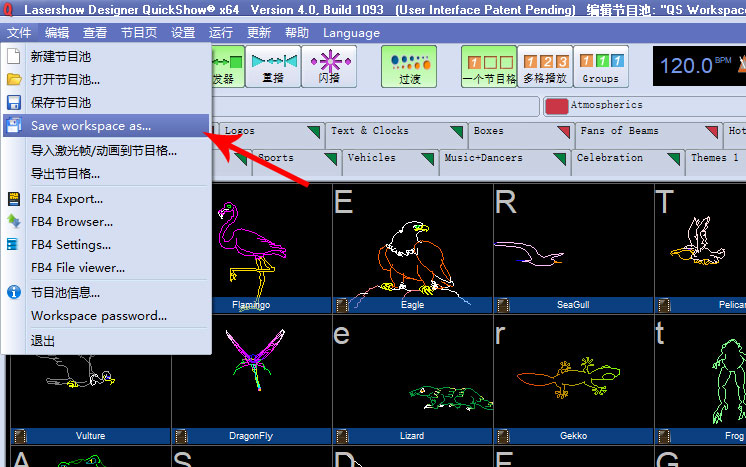Switch to the Celebration tab
This screenshot has height=467, width=746.
628,162
